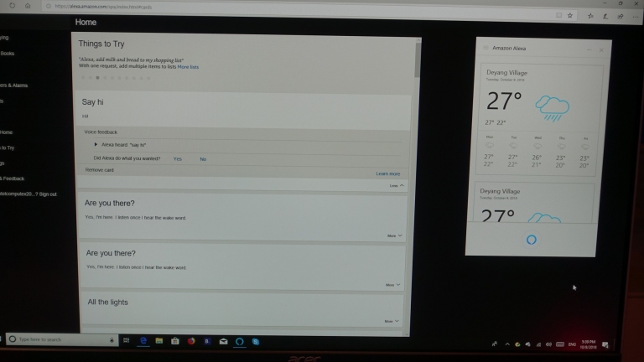
Task: Click the microphone icon in the search box
Action: [112, 340]
